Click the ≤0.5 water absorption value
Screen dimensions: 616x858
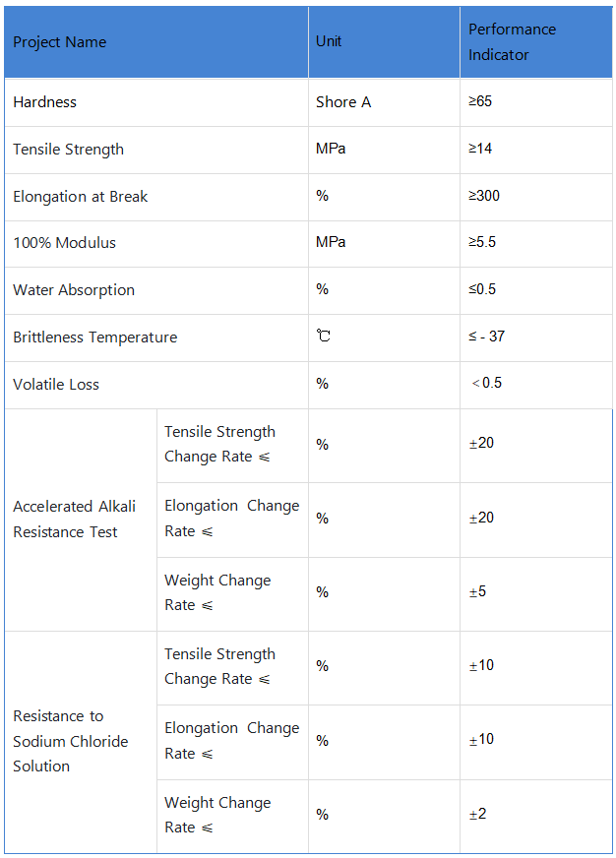[482, 289]
